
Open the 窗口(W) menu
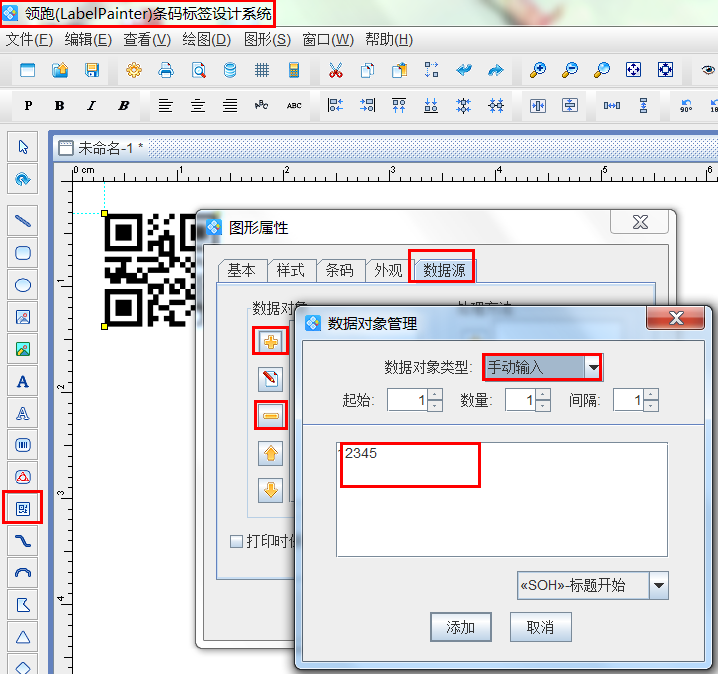click(328, 40)
